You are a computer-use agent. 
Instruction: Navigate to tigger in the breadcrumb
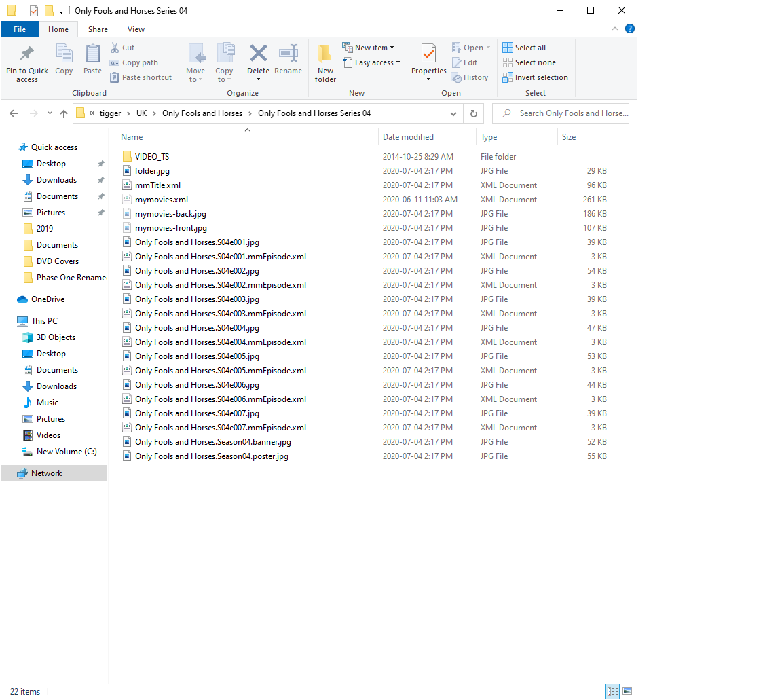(x=110, y=113)
